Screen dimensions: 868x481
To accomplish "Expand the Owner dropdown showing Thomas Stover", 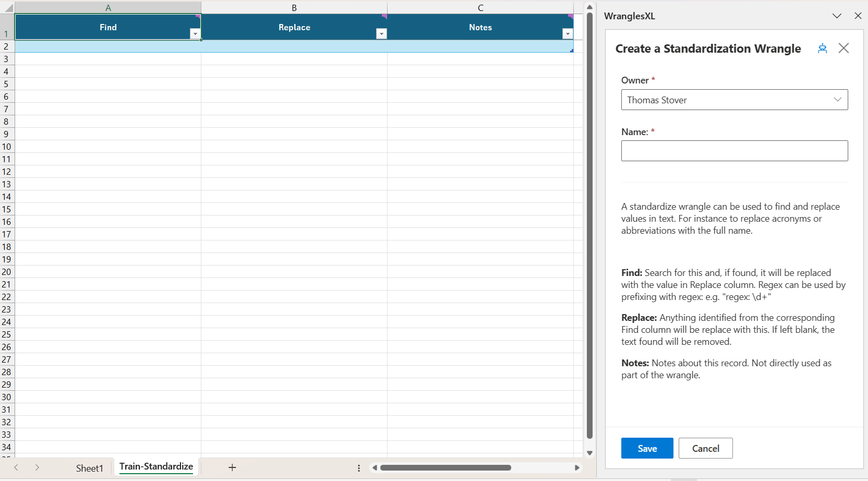I will 734,100.
